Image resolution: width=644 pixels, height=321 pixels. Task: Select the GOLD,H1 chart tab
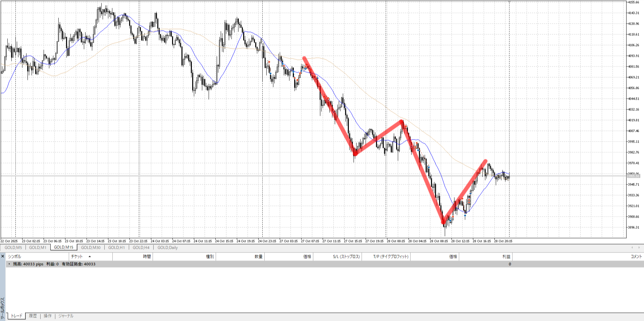click(116, 248)
